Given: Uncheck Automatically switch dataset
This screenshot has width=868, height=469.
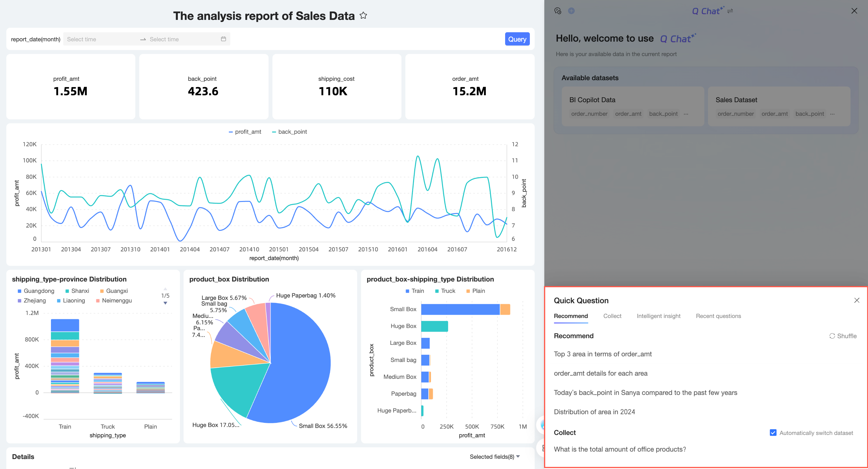Looking at the screenshot, I should pyautogui.click(x=773, y=433).
